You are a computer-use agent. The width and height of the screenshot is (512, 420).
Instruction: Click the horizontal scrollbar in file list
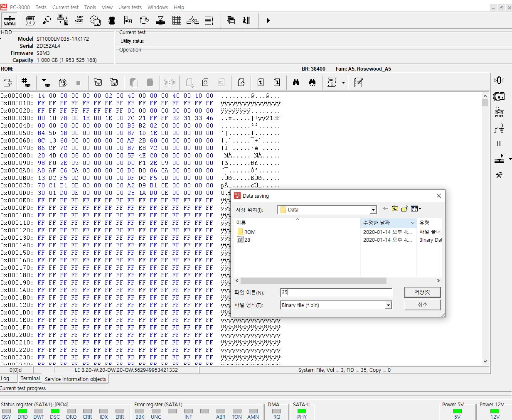313,281
